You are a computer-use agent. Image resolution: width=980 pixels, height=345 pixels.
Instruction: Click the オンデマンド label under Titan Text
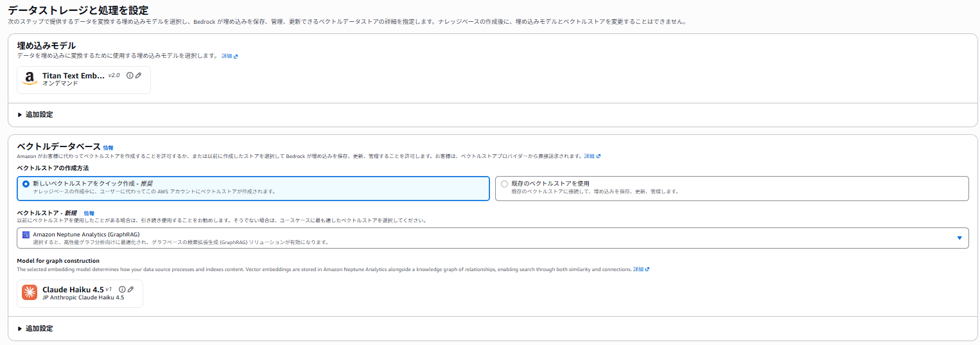(x=60, y=84)
